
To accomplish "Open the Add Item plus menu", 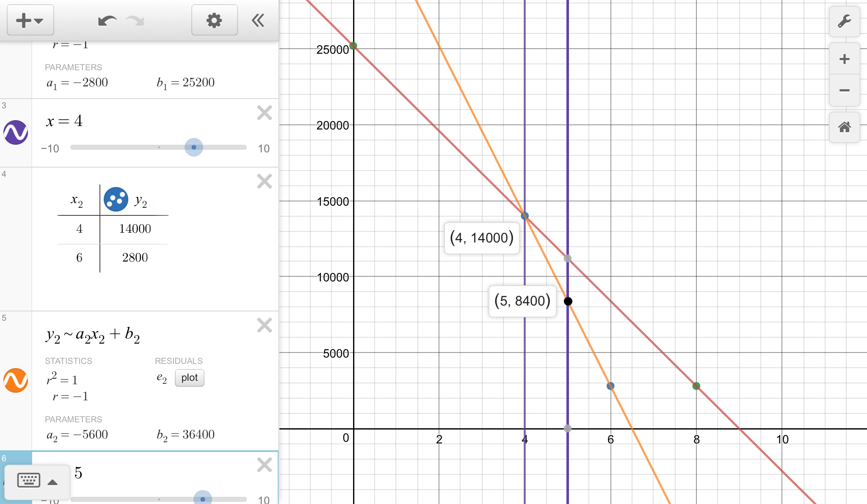I will [30, 20].
